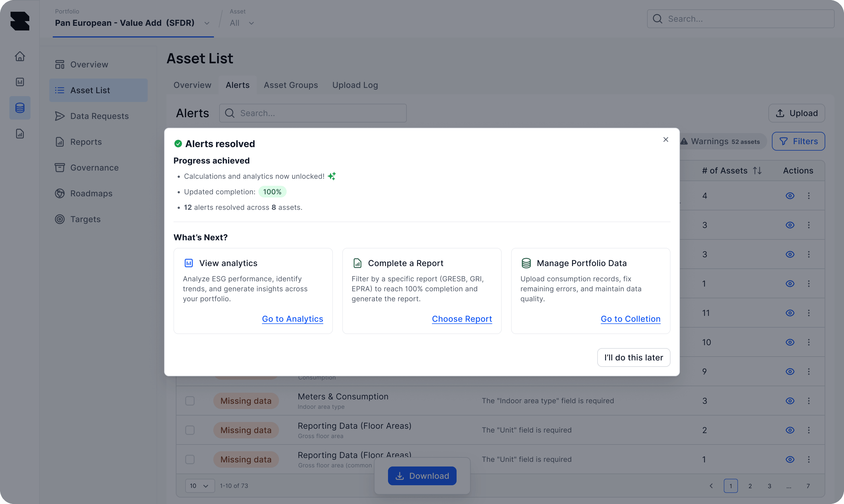Screen dimensions: 844x504
Task: Follow the Go to Colletion link
Action: 630,319
